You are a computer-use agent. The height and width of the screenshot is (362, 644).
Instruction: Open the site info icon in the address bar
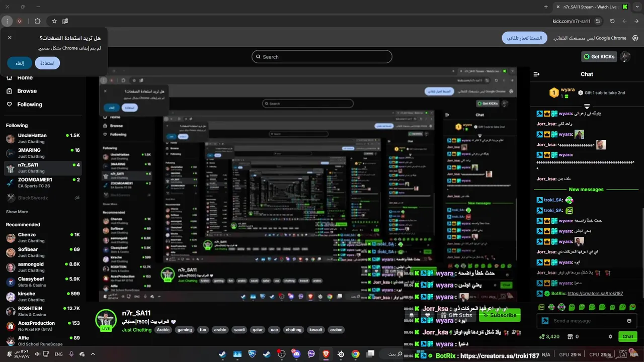coord(598,21)
